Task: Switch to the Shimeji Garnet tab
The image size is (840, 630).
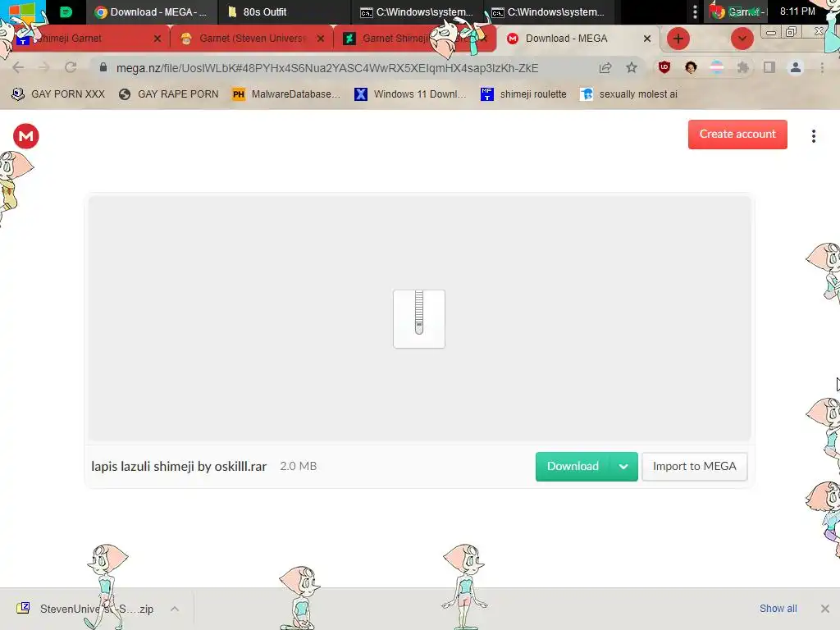Action: pos(85,39)
